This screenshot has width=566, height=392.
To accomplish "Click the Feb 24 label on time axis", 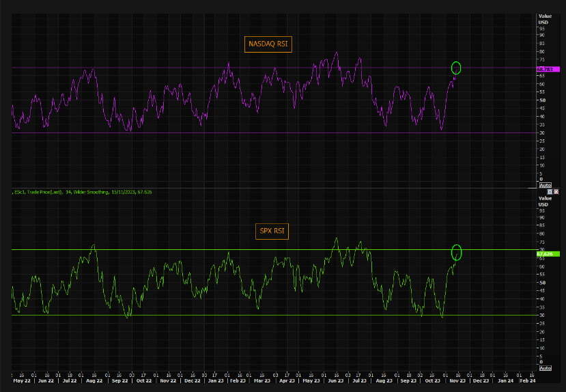I will [528, 381].
